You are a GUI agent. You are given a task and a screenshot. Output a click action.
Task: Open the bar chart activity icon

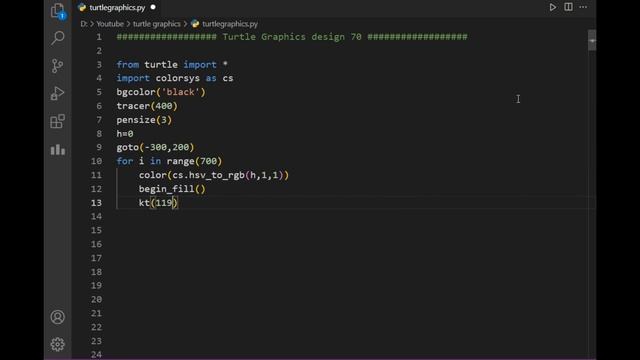point(58,149)
